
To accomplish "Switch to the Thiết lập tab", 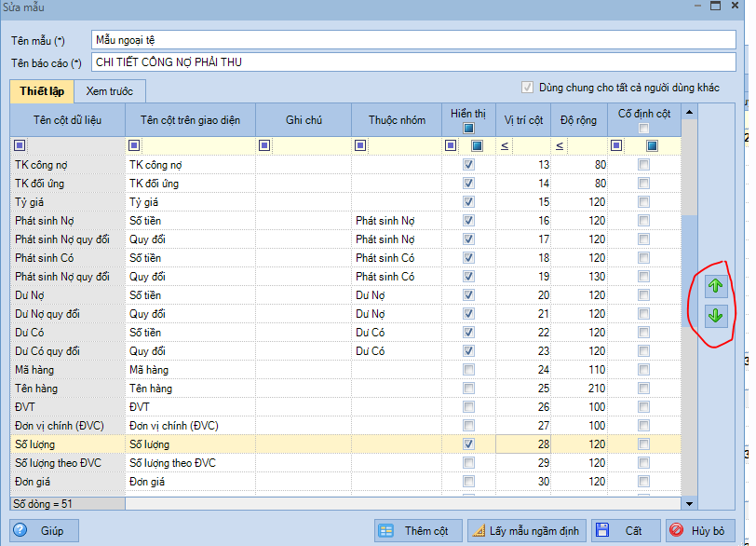I will click(42, 91).
